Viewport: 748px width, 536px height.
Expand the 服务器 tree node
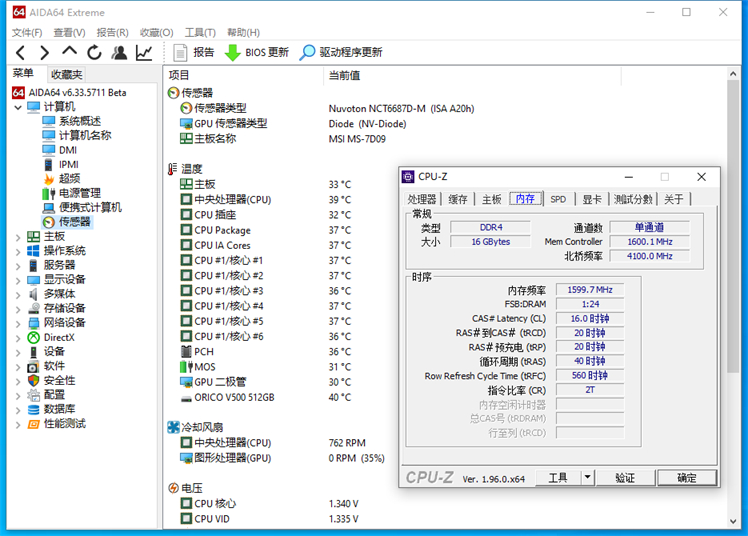click(x=18, y=266)
